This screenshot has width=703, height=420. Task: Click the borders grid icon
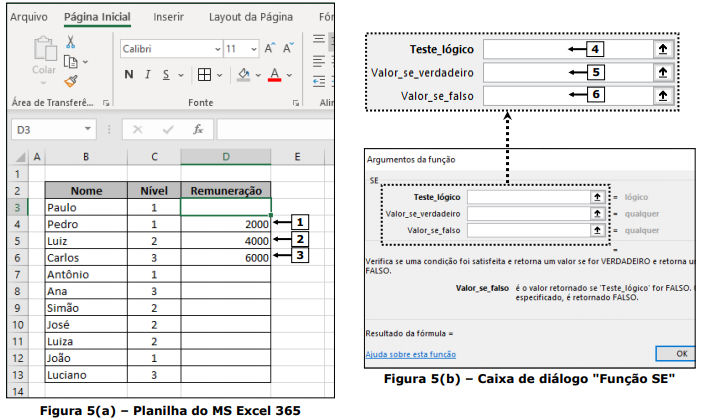(x=203, y=75)
